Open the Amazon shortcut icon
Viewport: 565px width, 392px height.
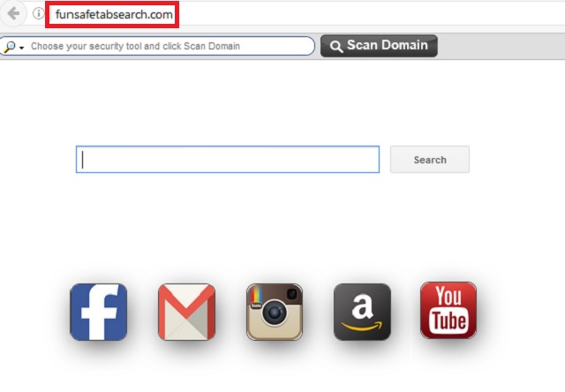pos(362,312)
